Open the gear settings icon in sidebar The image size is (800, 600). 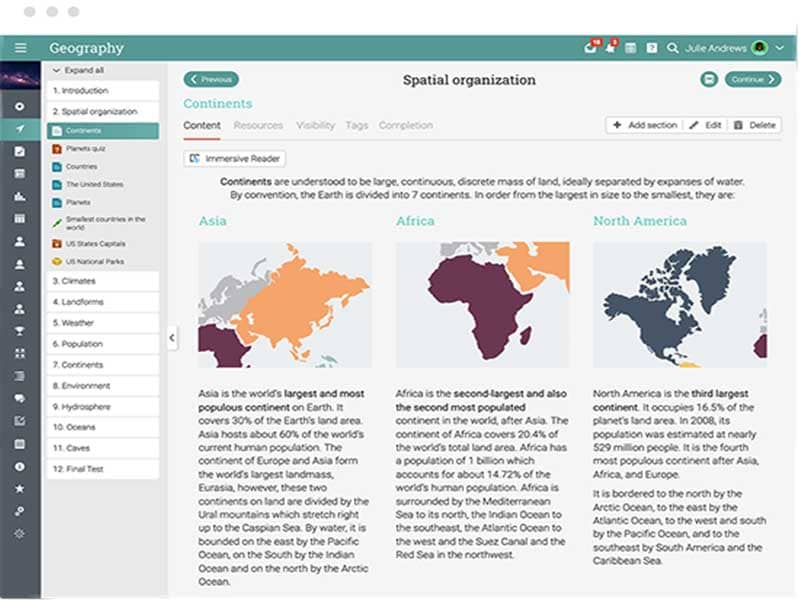click(20, 533)
